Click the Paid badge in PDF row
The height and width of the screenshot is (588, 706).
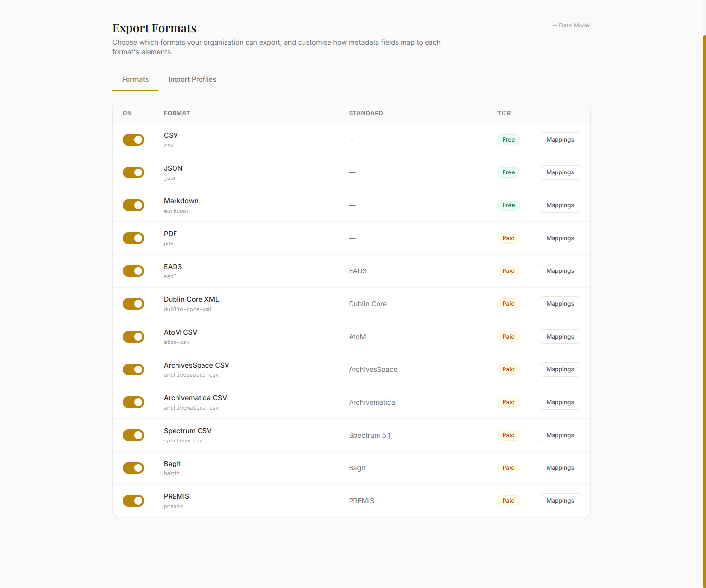coord(508,238)
